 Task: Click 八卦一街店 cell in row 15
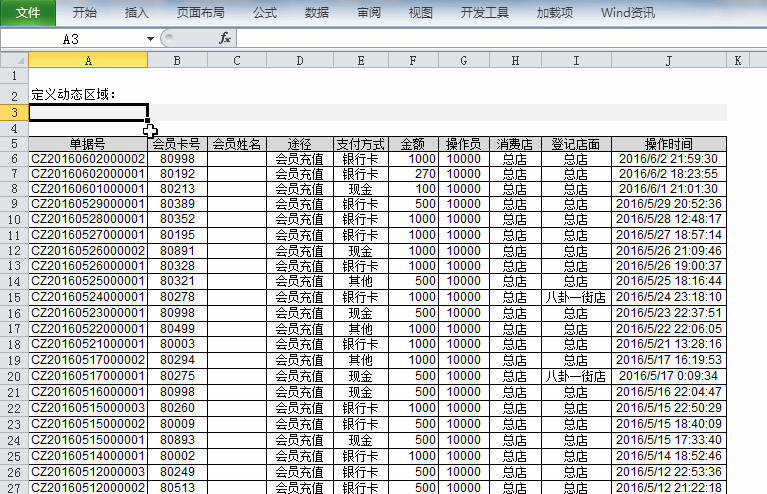point(576,297)
